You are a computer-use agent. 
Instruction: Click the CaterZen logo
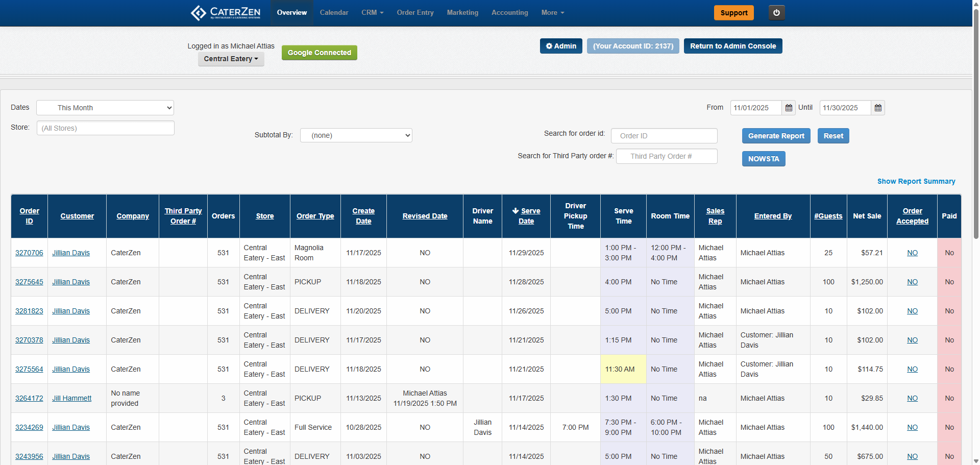(226, 13)
